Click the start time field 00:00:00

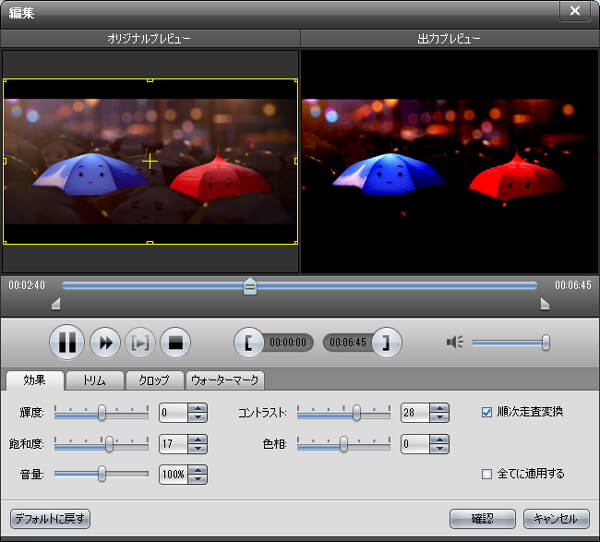point(288,342)
